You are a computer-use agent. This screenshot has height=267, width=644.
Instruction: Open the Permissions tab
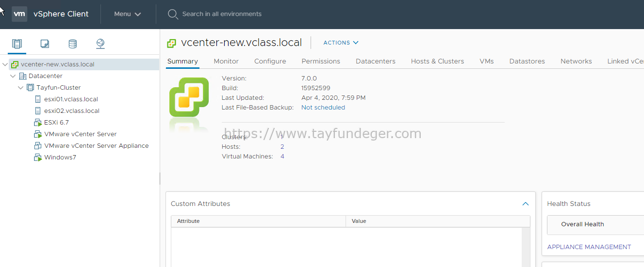click(321, 62)
